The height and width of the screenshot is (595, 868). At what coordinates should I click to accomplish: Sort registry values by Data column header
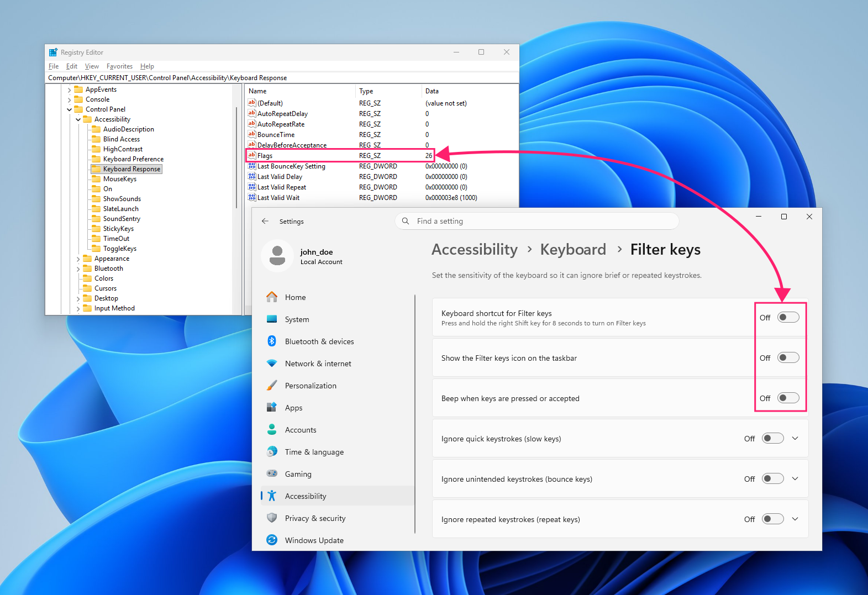pyautogui.click(x=470, y=91)
